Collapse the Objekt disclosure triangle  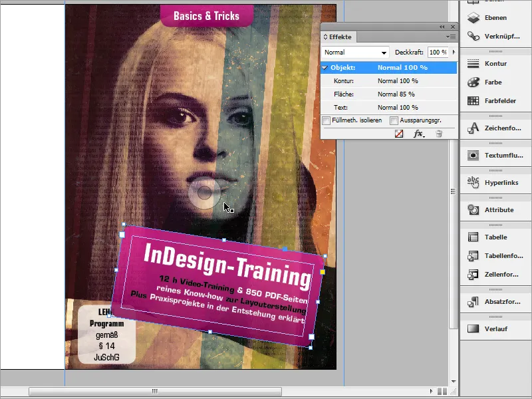[325, 68]
